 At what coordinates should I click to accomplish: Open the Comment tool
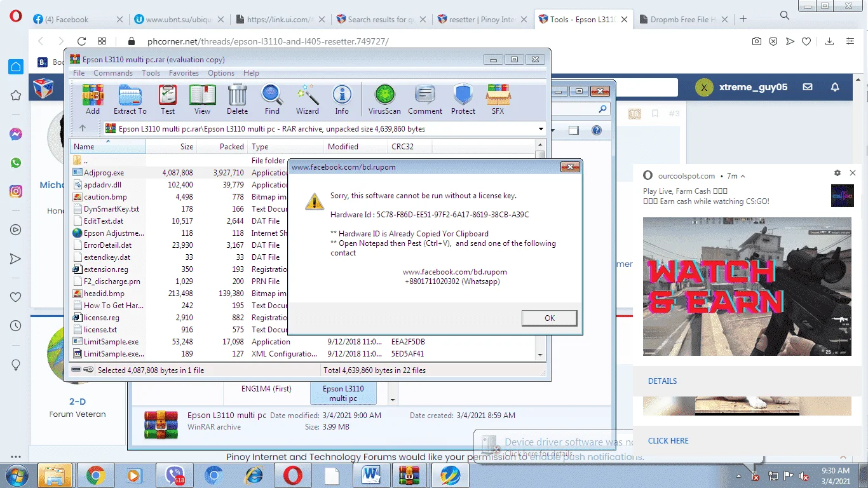(425, 100)
